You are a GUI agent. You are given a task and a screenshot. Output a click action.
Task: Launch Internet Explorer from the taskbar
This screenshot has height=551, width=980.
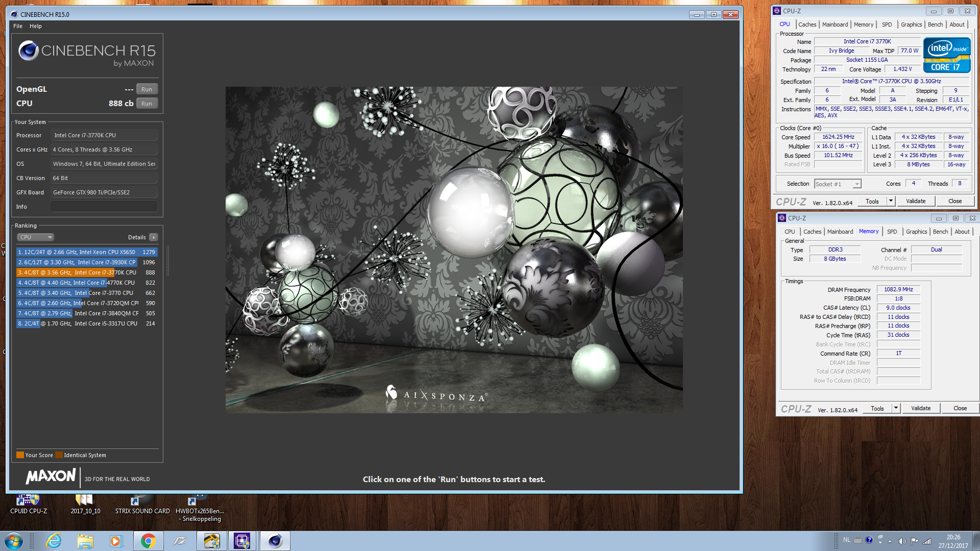[x=53, y=541]
